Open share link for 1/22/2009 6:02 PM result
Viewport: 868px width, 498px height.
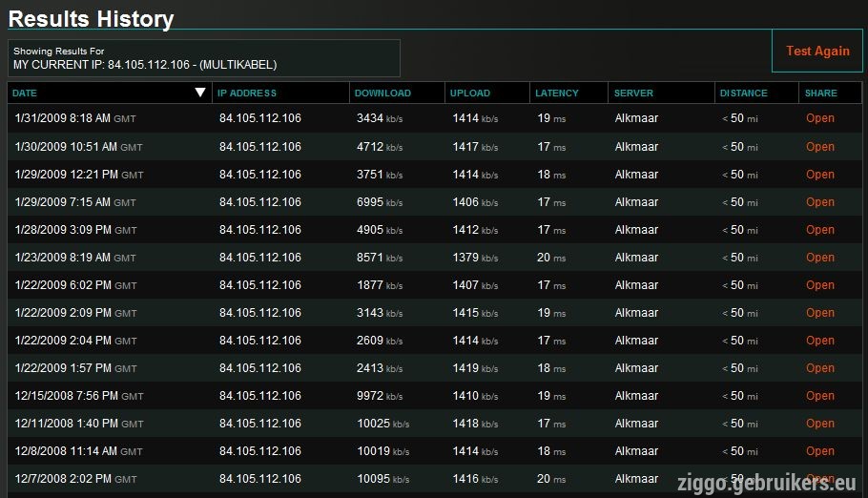820,285
